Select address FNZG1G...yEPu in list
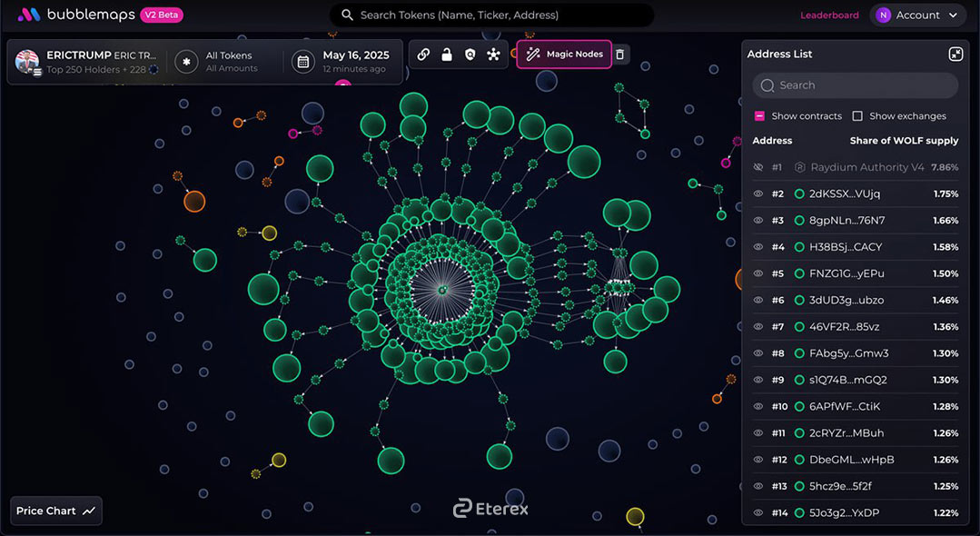980x536 pixels. pos(846,273)
